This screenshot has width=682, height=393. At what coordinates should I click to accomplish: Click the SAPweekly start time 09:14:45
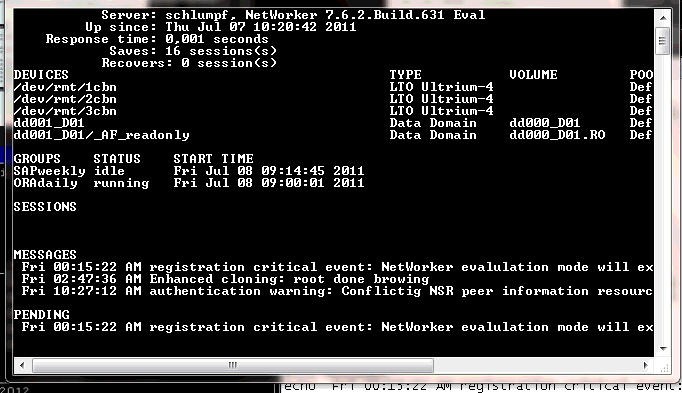(x=269, y=171)
